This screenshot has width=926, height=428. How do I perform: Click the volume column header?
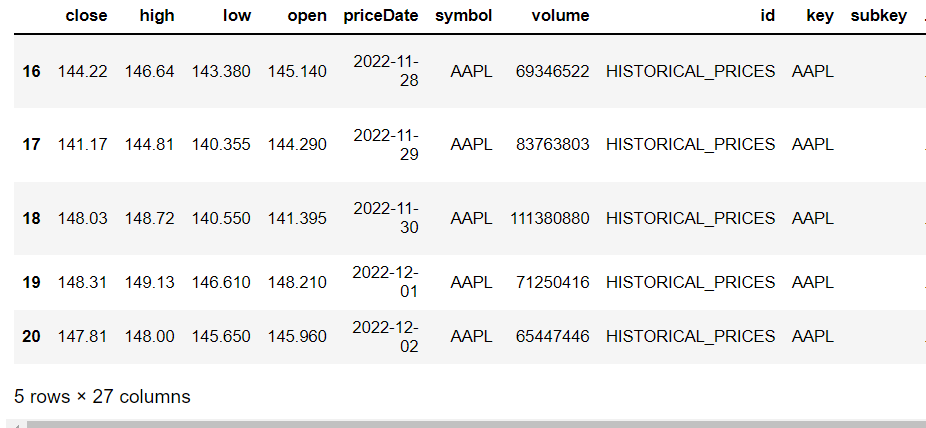(x=560, y=16)
